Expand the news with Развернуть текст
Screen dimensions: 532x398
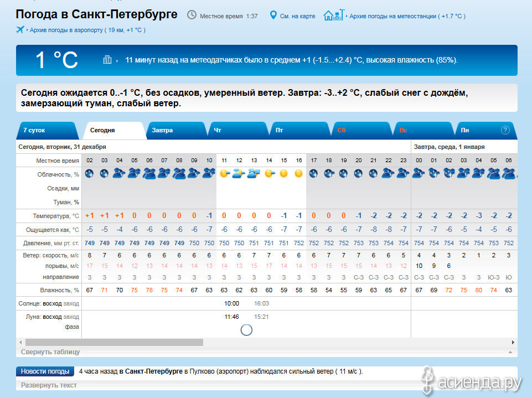pyautogui.click(x=49, y=385)
